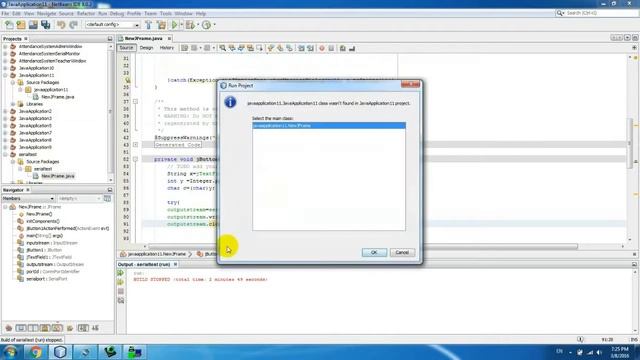
Task: Click the Open Project toolbar icon
Action: [x=33, y=25]
